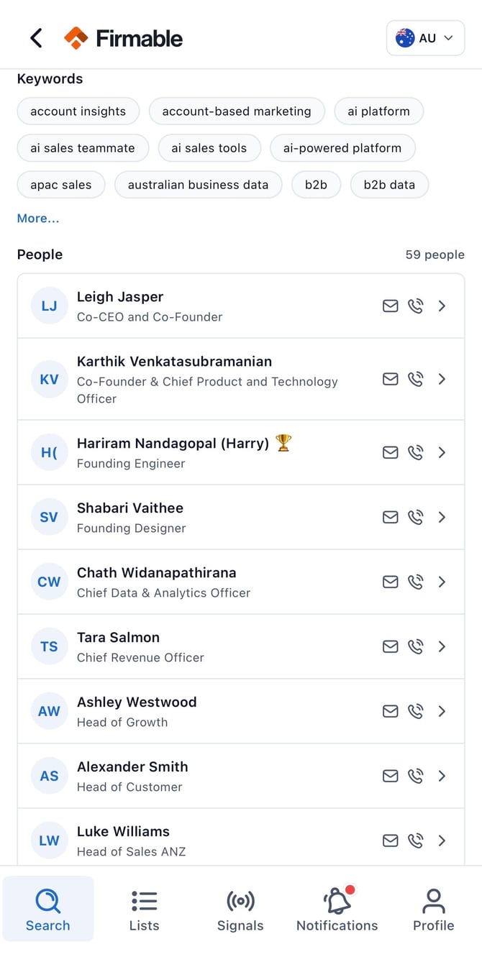
Task: Click Ashley Westwood's phone call icon
Action: point(416,711)
